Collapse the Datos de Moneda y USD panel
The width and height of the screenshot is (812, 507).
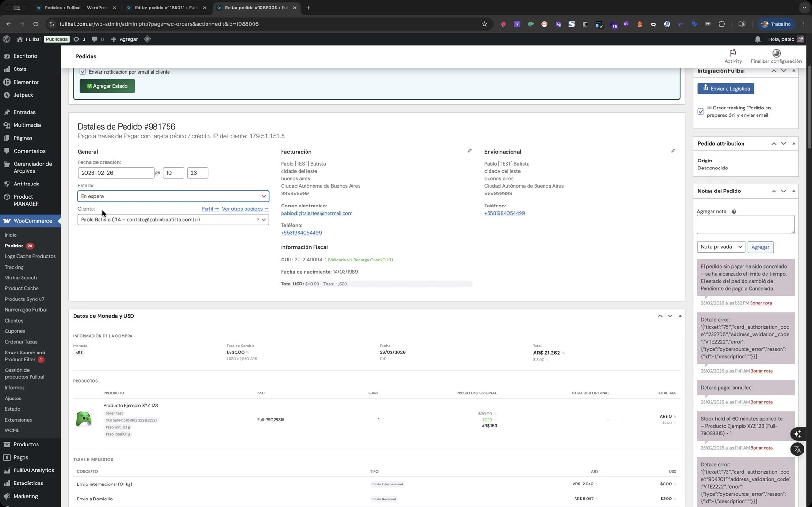coord(680,316)
